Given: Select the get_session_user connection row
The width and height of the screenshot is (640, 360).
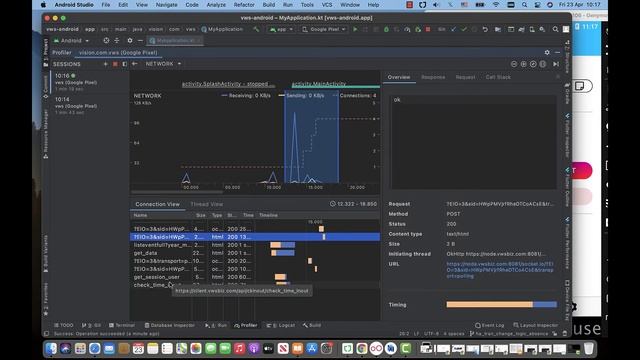Looking at the screenshot, I should click(x=255, y=277).
